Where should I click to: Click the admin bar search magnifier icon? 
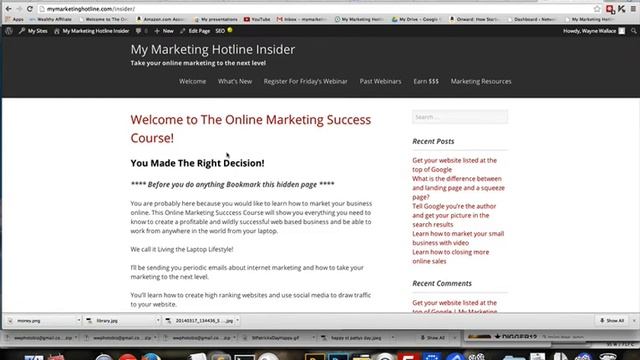coord(633,31)
